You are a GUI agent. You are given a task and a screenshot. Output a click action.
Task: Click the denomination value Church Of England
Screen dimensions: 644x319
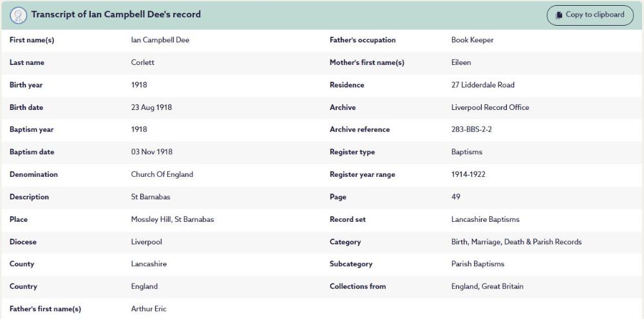pos(162,174)
